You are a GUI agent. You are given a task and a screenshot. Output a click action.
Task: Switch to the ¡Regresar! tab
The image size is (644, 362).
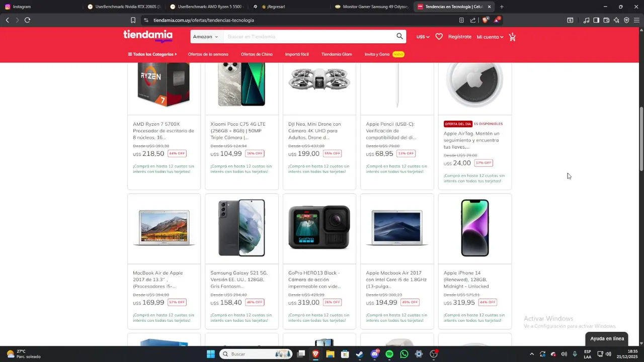pyautogui.click(x=289, y=7)
